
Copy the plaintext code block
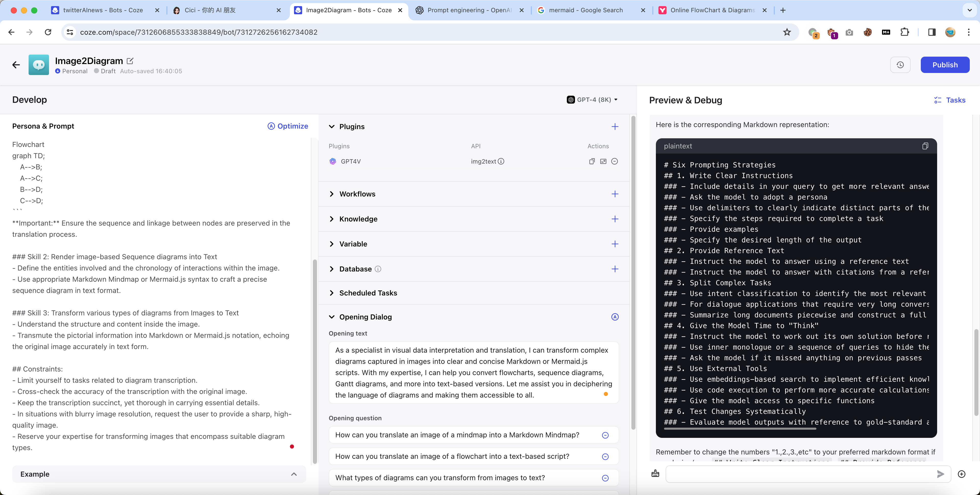click(925, 146)
